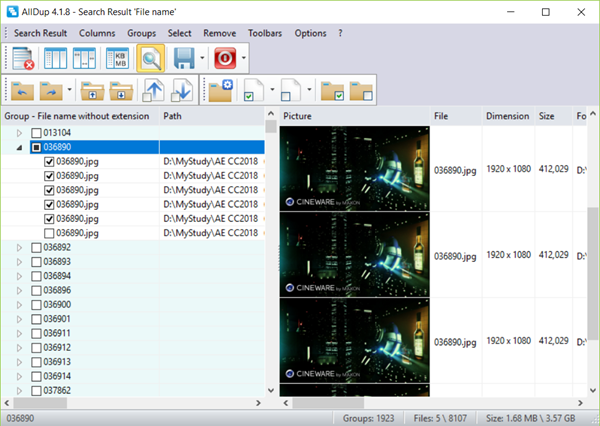Expand group 013104
This screenshot has height=426, width=600.
pos(19,133)
